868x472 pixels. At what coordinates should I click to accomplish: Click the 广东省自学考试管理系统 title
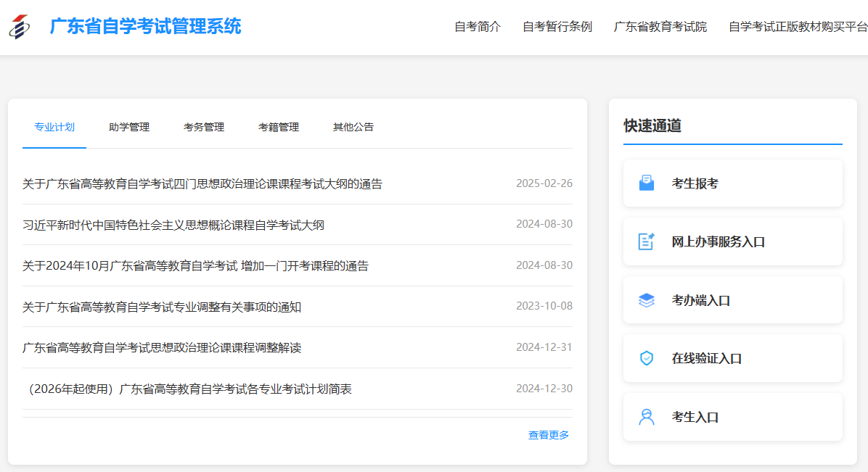(146, 27)
